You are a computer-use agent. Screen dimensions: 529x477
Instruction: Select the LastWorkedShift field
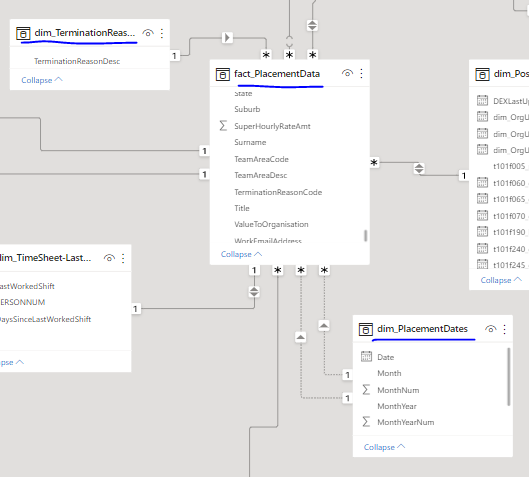(x=27, y=286)
